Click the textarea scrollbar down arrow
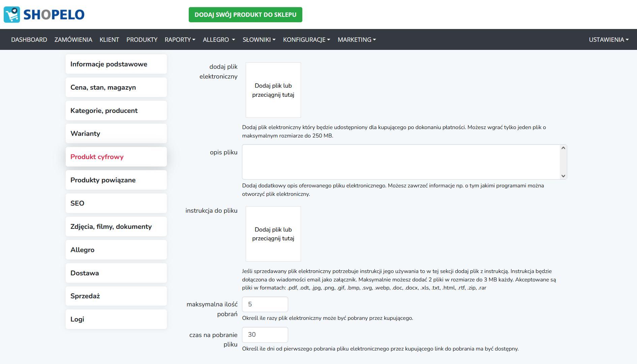The height and width of the screenshot is (364, 637). click(563, 176)
